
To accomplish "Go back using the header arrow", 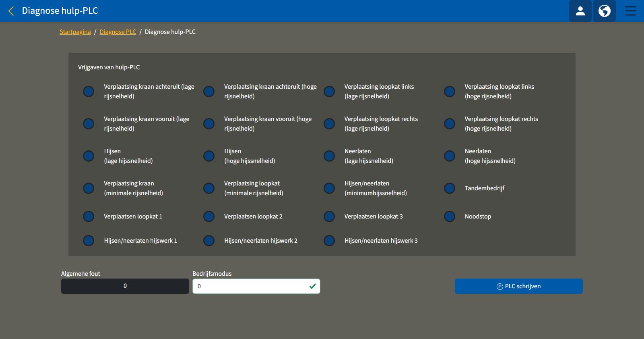I will 11,11.
